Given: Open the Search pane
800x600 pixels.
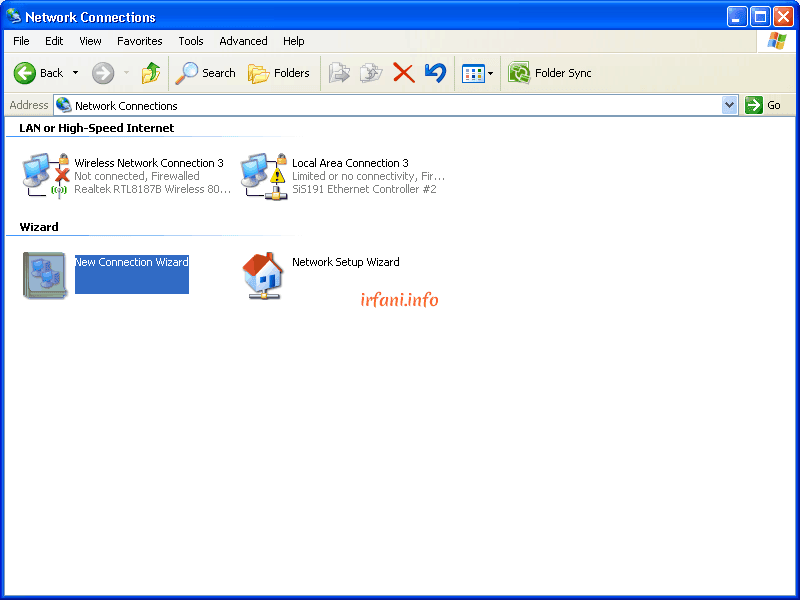Looking at the screenshot, I should point(206,73).
